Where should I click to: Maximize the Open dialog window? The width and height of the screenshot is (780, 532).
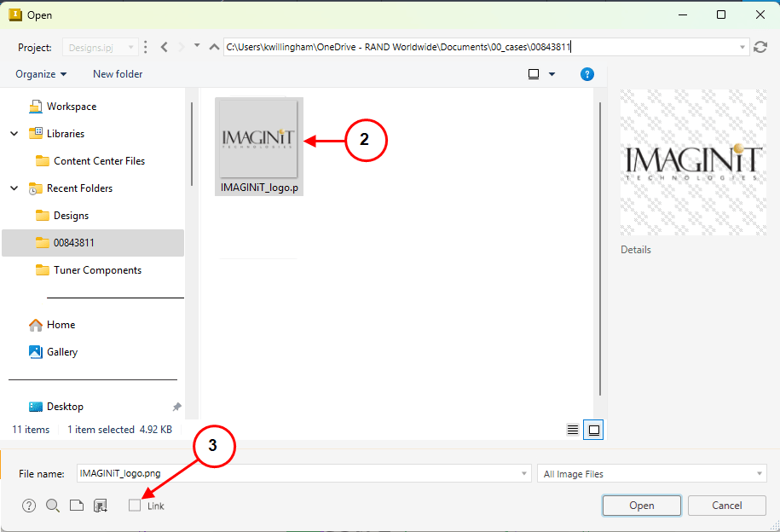[x=721, y=15]
